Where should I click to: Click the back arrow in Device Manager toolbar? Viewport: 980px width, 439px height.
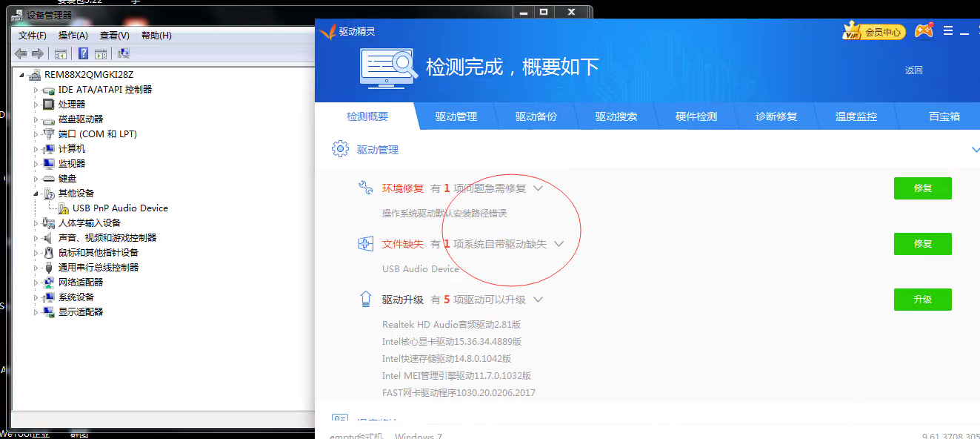click(x=21, y=53)
